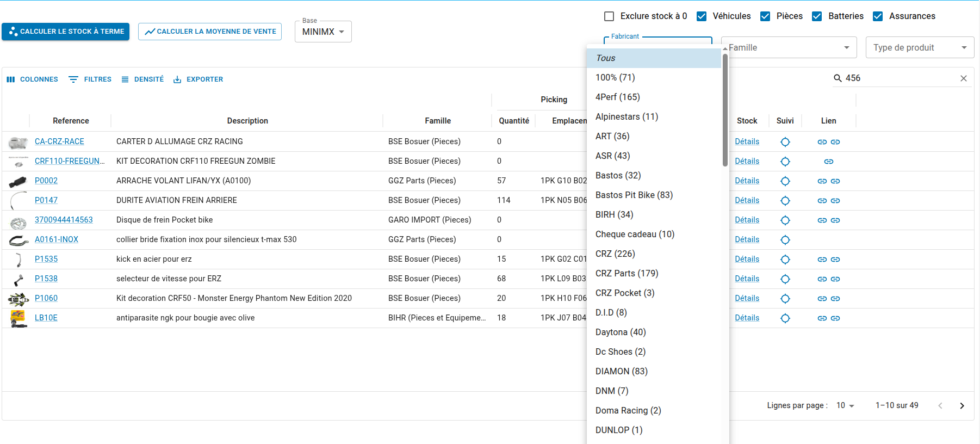
Task: Open the Colonnes column selector
Action: (x=33, y=79)
